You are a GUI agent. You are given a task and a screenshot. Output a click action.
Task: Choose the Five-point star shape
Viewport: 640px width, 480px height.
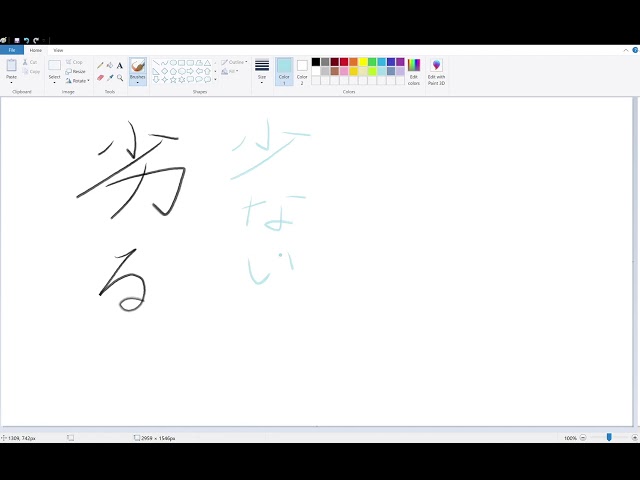click(x=173, y=80)
